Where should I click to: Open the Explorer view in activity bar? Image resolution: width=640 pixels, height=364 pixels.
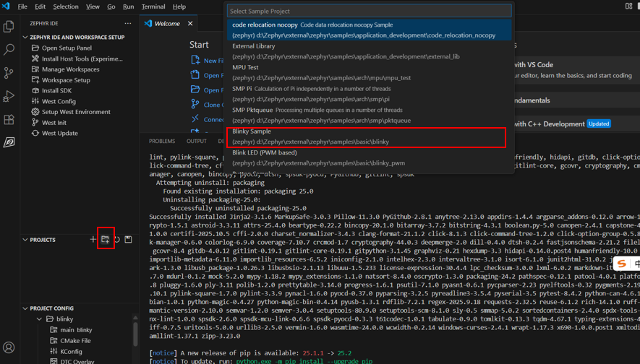coord(9,27)
